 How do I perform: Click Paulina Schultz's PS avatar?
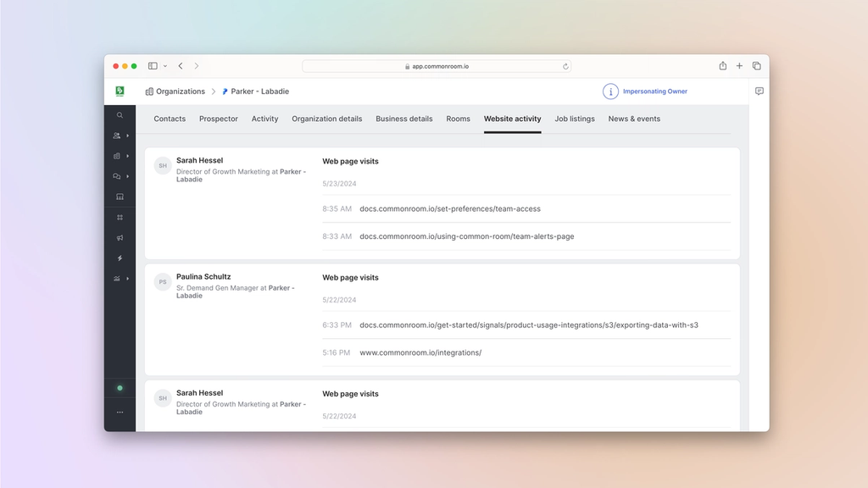tap(163, 281)
